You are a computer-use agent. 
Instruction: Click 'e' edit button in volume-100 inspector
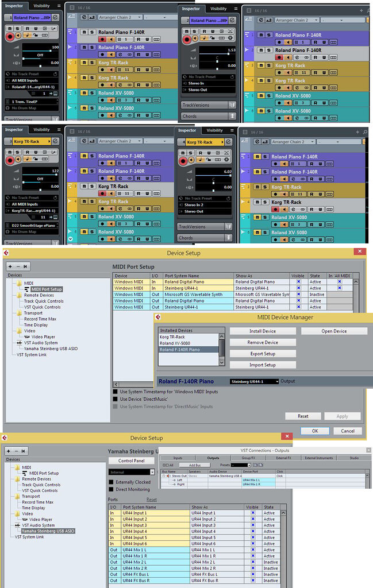tap(55, 17)
